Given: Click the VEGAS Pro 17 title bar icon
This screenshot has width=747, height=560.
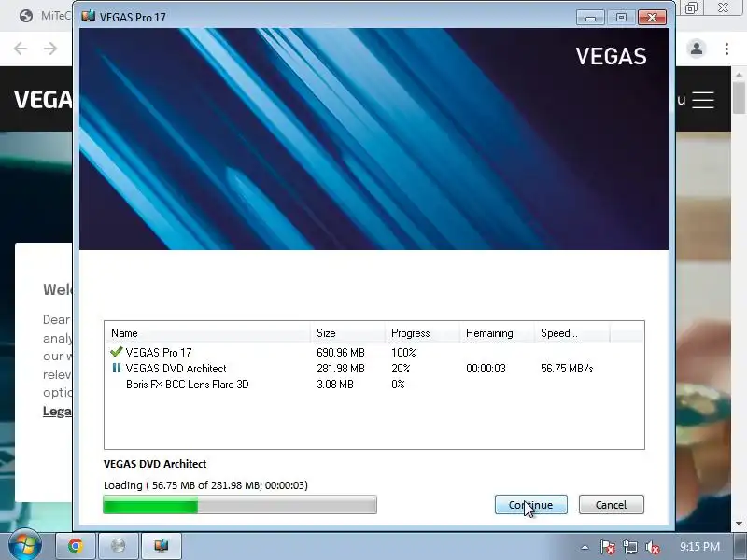Looking at the screenshot, I should click(88, 17).
